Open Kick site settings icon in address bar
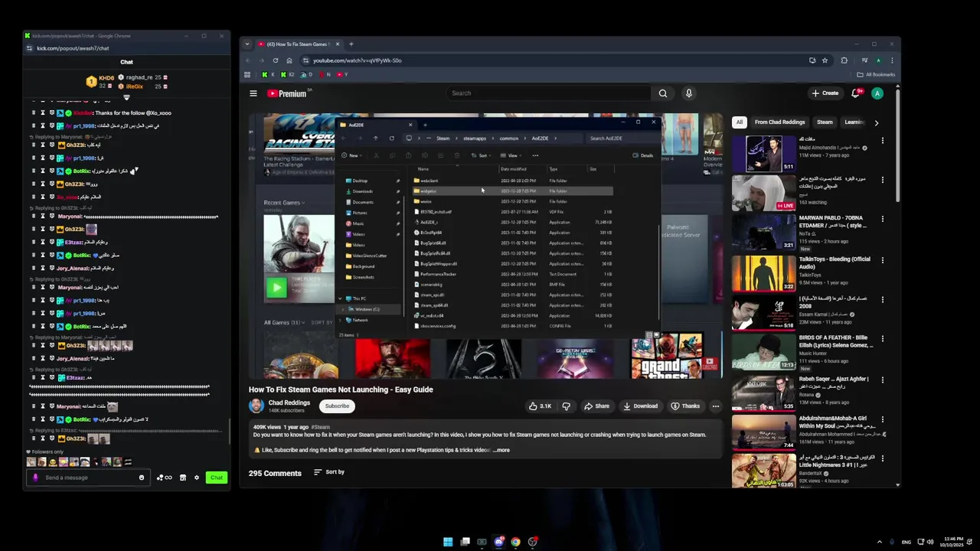The image size is (980, 551). coord(29,48)
